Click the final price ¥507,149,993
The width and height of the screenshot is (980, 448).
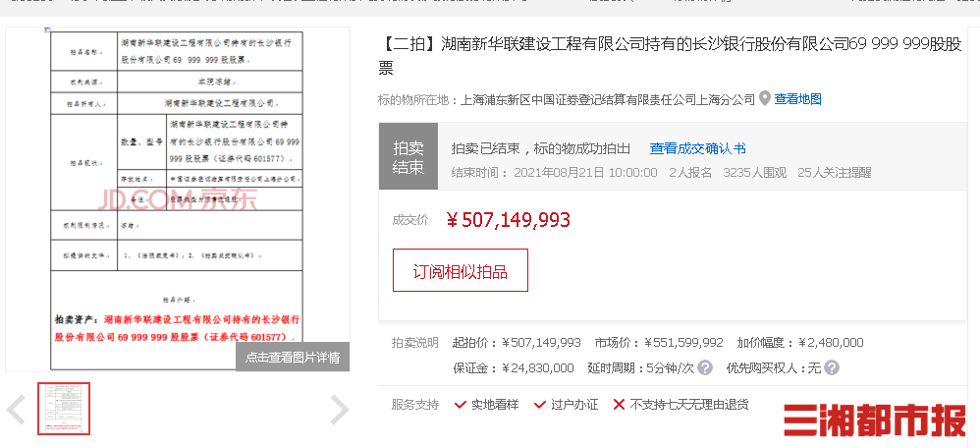pos(508,220)
